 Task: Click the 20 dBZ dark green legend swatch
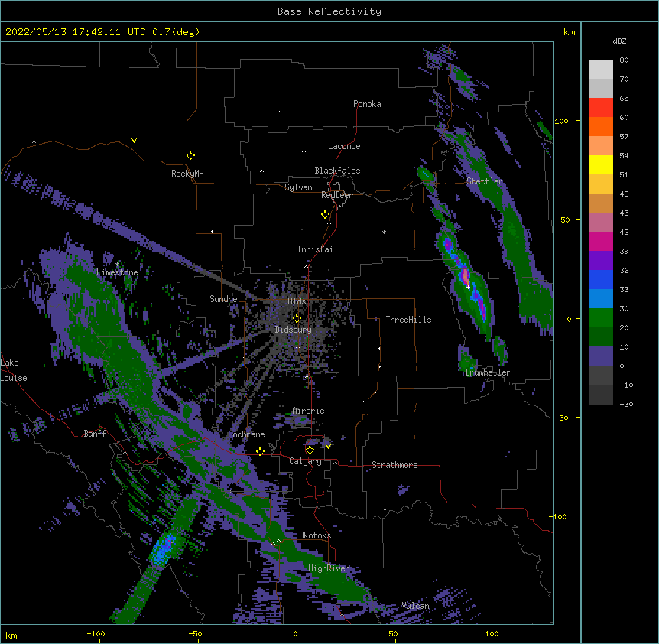coord(601,337)
